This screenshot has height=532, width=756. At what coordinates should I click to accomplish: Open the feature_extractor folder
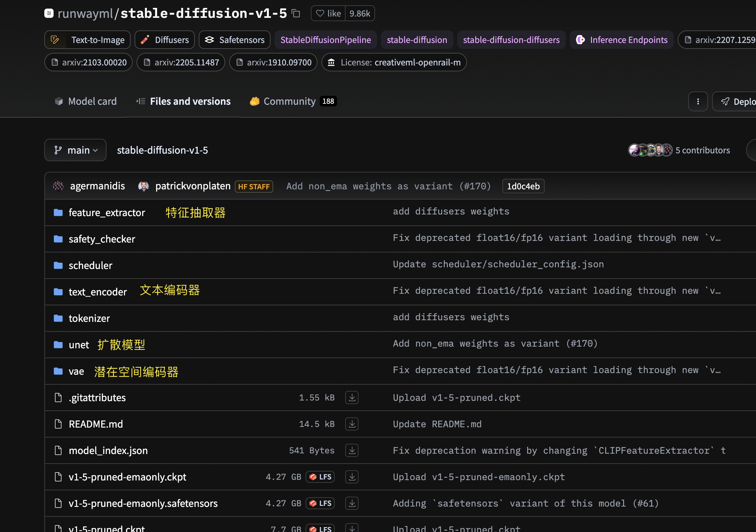107,212
